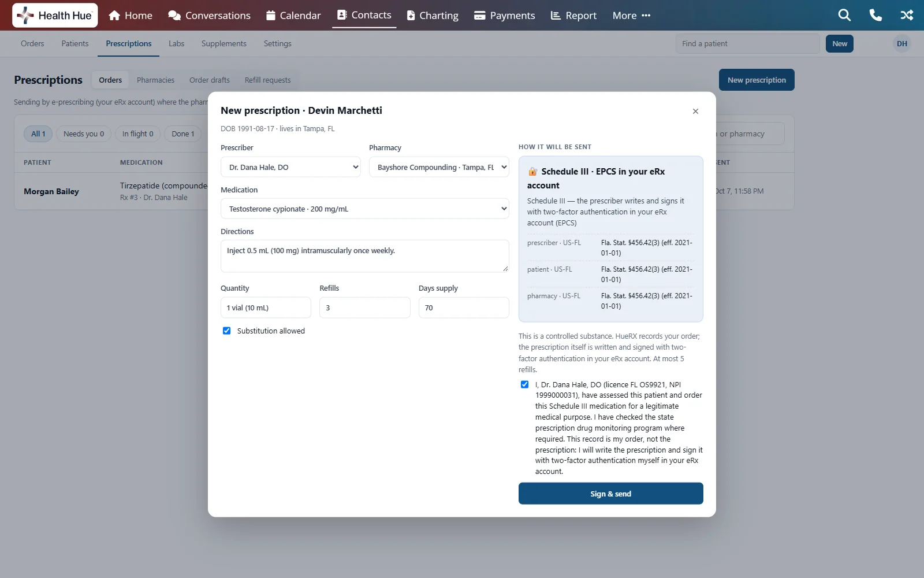Open the Settings tab
This screenshot has width=924, height=578.
coord(277,43)
